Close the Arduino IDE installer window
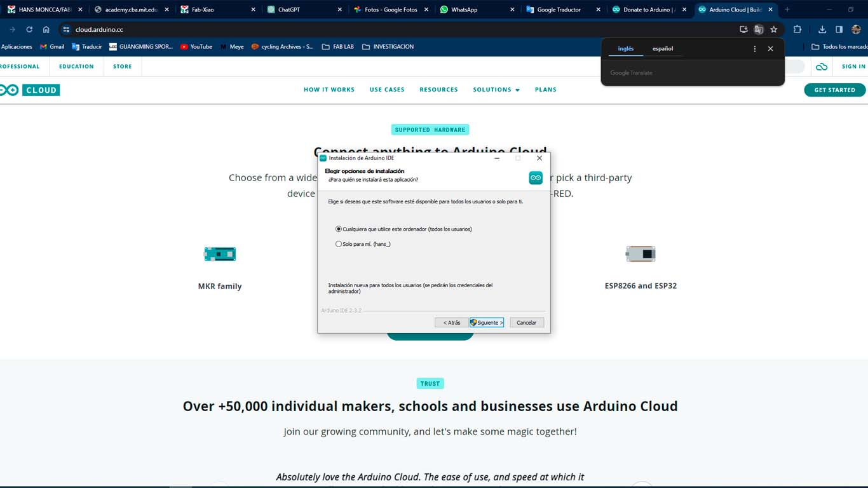 click(539, 158)
